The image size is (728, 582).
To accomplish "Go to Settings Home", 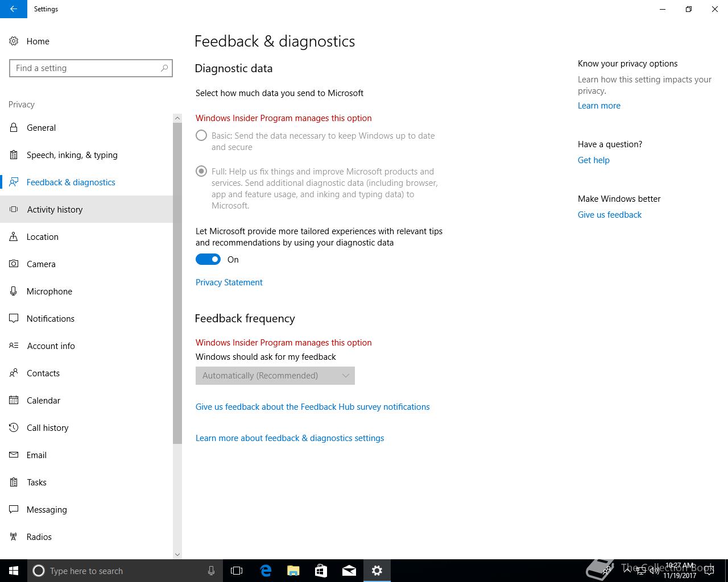I will tap(86, 41).
